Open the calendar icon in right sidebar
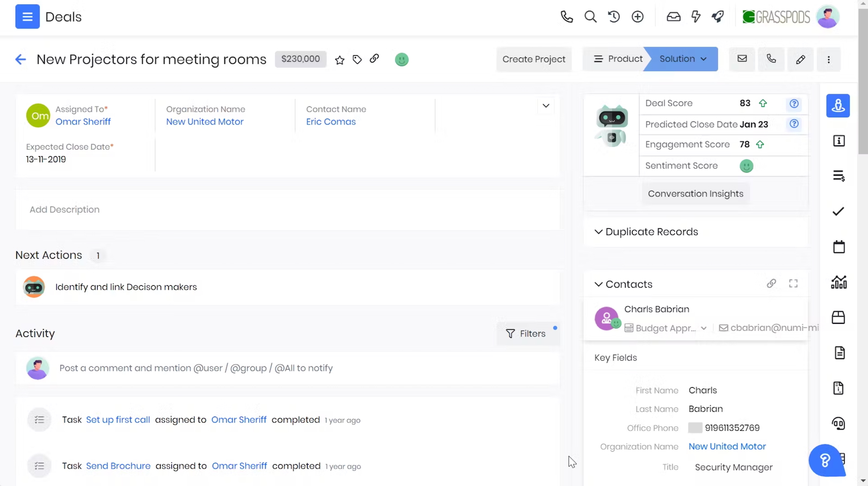 (x=839, y=247)
